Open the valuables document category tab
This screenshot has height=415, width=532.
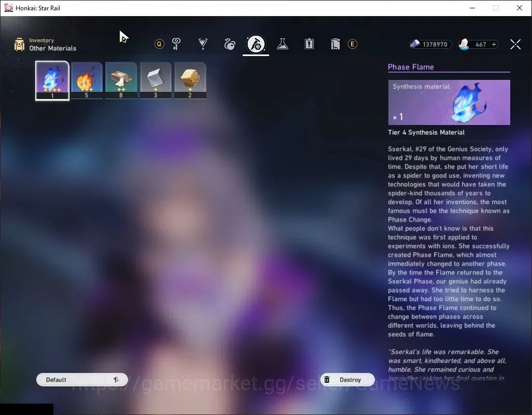click(x=335, y=44)
